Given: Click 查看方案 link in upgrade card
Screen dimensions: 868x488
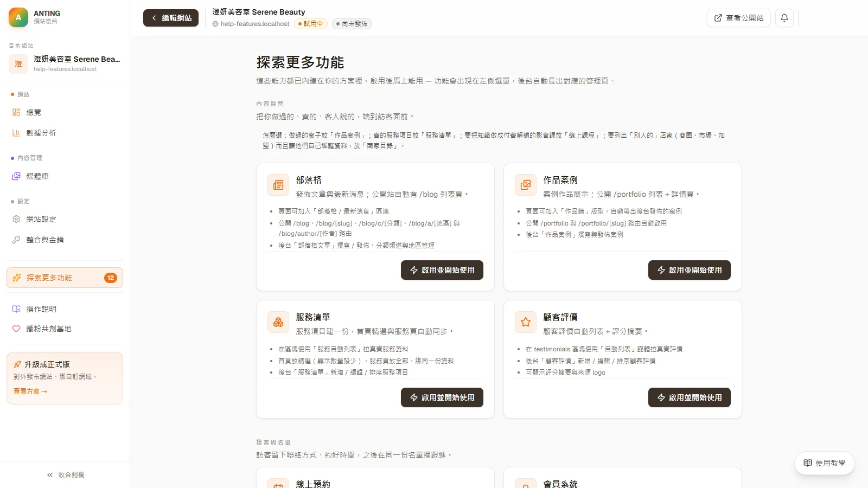Looking at the screenshot, I should click(30, 391).
